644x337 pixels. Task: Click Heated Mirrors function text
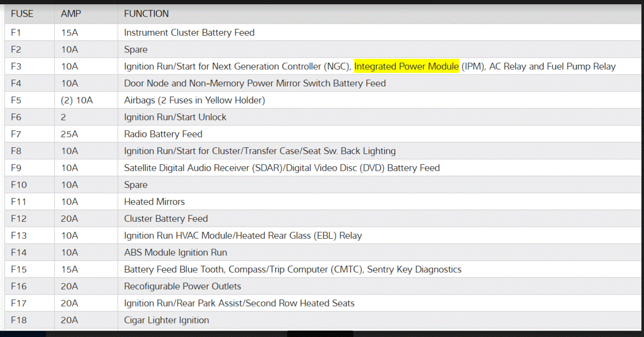pyautogui.click(x=154, y=202)
